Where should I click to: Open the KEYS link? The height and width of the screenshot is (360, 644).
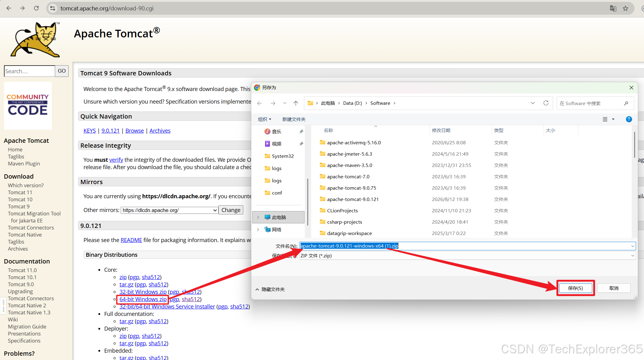(89, 131)
